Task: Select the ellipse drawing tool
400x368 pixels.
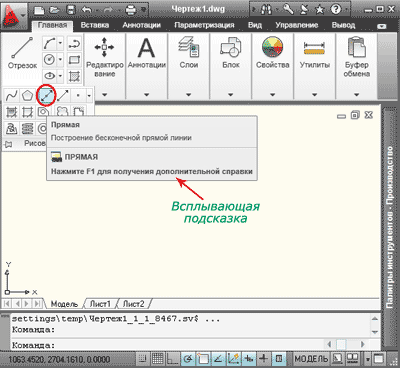Action: (50, 76)
